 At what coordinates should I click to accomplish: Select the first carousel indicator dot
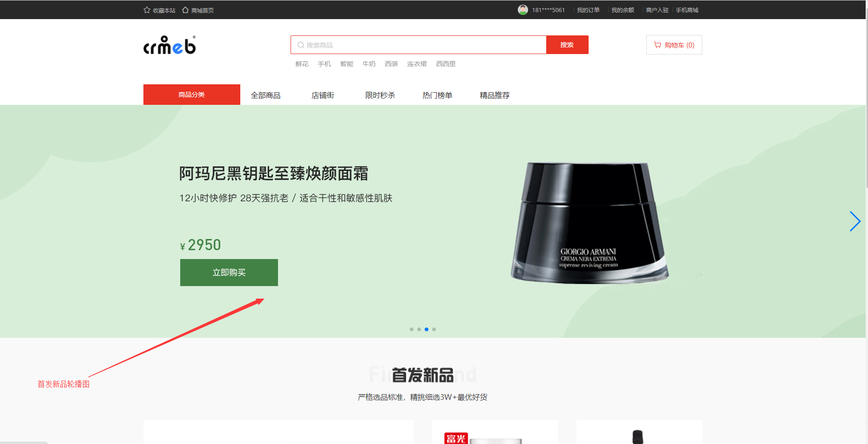tap(412, 329)
